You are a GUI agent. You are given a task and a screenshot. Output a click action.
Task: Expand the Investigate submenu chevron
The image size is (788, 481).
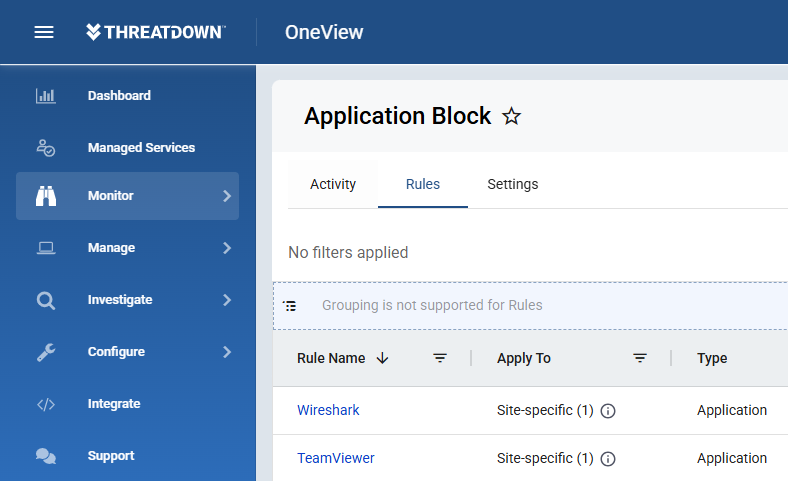[227, 300]
